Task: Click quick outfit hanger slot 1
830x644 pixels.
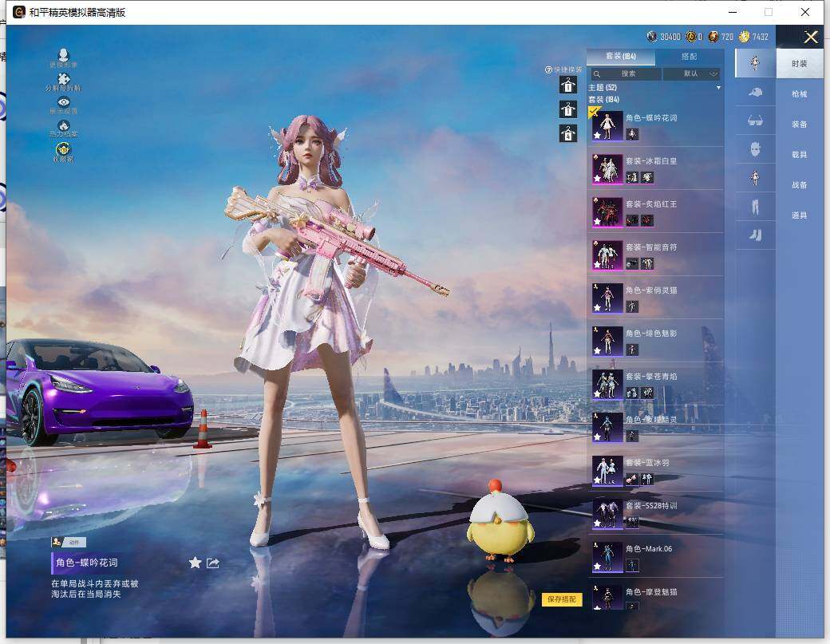Action: point(567,85)
